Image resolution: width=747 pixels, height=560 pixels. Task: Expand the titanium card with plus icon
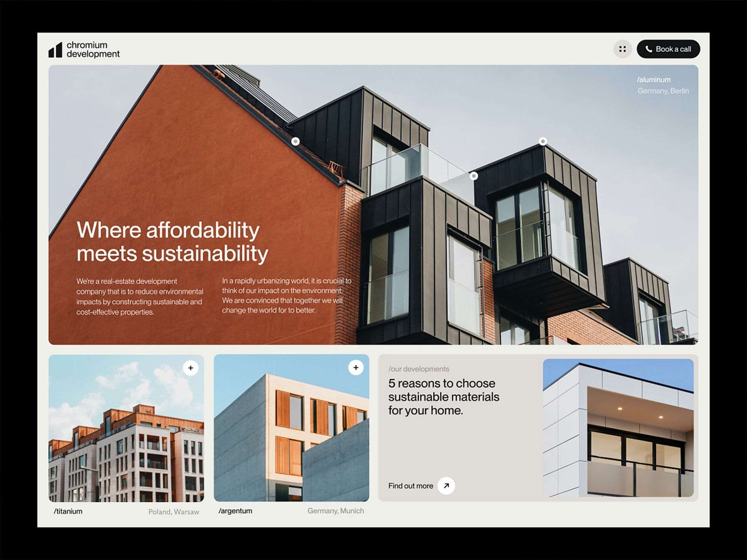click(x=190, y=368)
